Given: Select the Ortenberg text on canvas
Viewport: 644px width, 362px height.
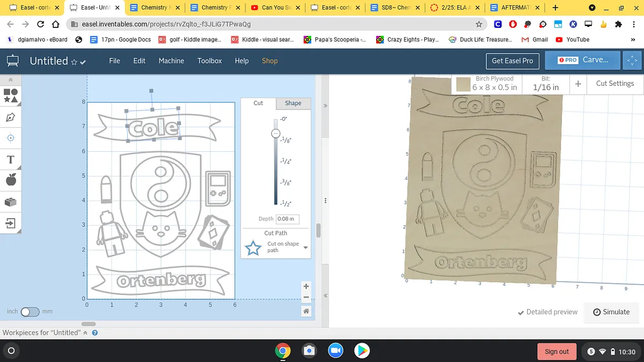Looking at the screenshot, I should 160,280.
